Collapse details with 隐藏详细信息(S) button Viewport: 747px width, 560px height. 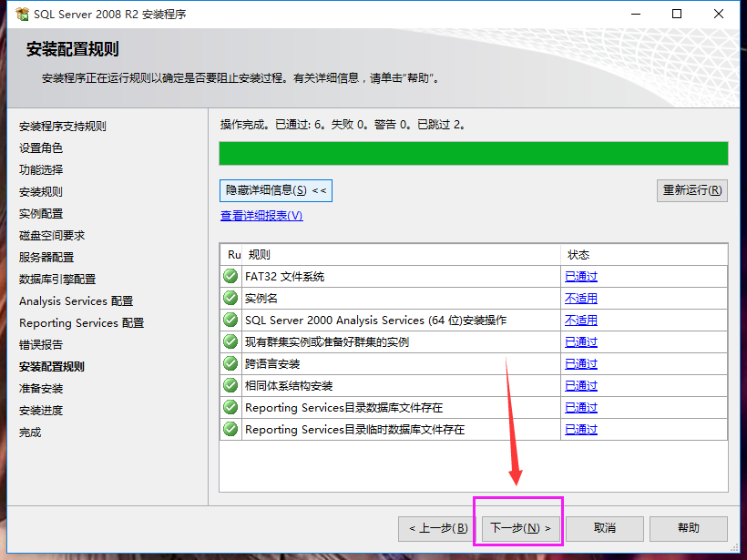tap(276, 190)
